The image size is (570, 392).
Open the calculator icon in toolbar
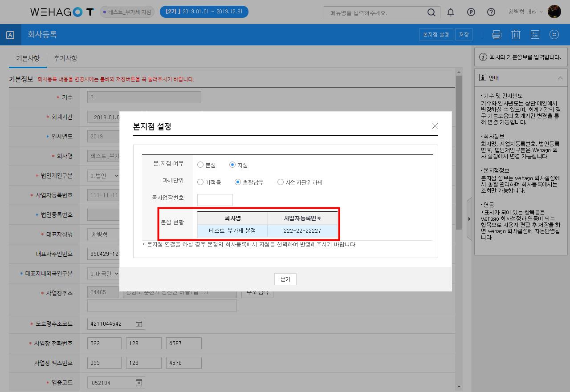tap(535, 35)
